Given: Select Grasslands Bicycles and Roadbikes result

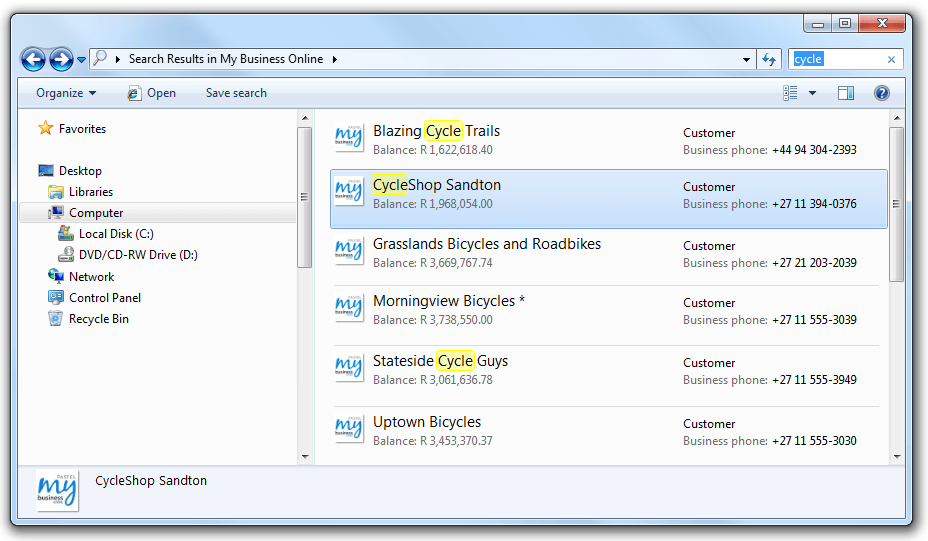Looking at the screenshot, I should 487,244.
